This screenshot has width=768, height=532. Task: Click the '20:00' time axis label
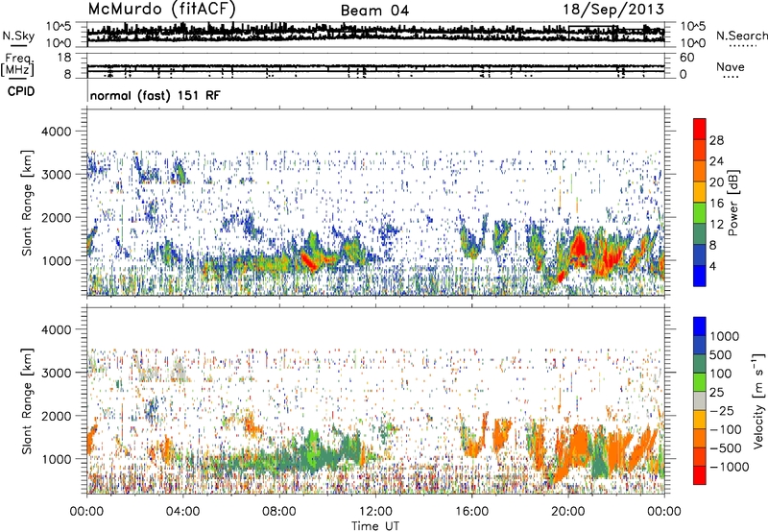click(x=567, y=512)
